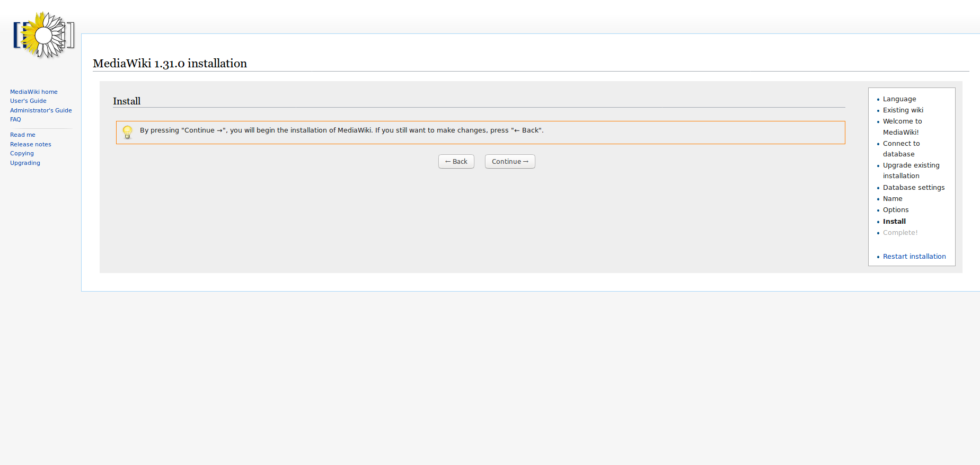Image resolution: width=980 pixels, height=465 pixels.
Task: Select the Database settings step
Action: (914, 188)
